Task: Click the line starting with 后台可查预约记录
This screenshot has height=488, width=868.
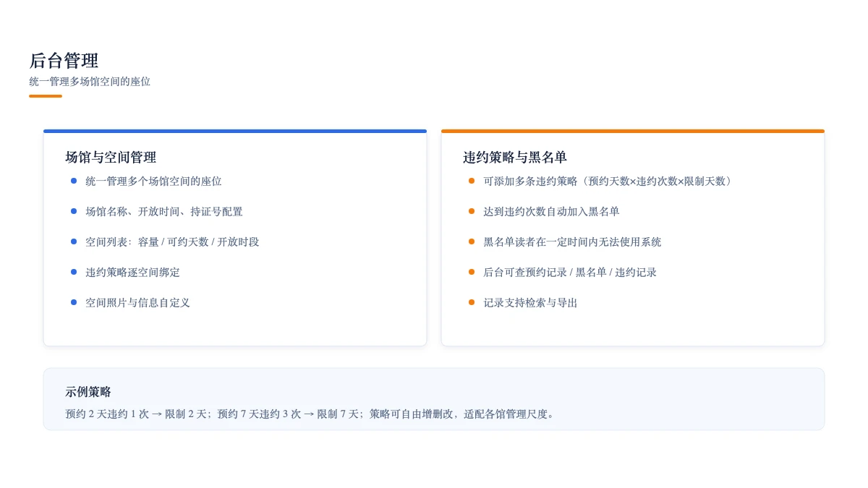Action: (x=570, y=273)
